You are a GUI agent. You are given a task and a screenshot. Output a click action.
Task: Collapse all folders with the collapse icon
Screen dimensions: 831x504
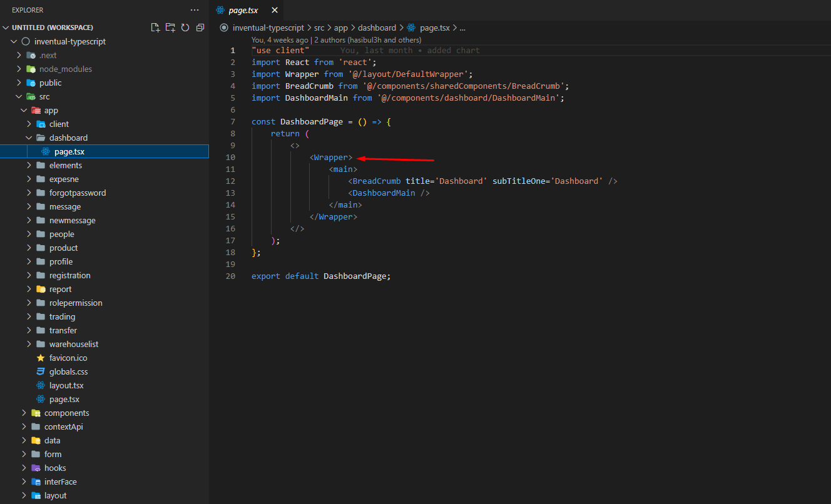pos(200,28)
